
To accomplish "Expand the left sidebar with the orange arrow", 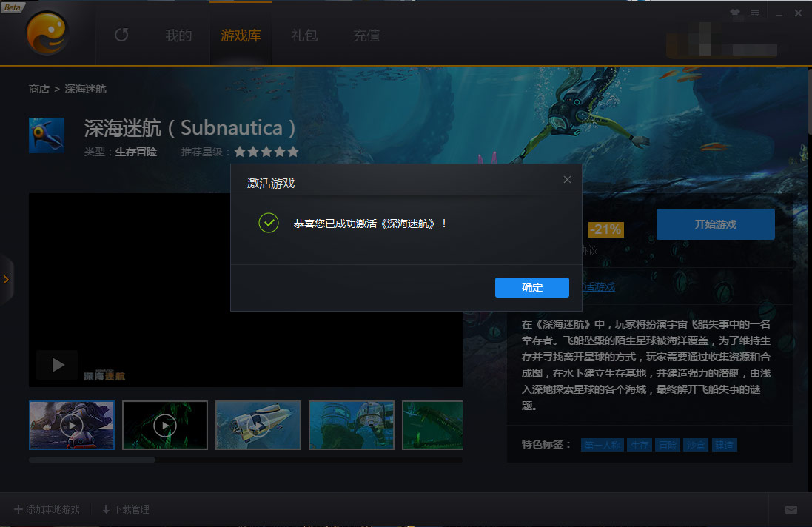I will [6, 279].
